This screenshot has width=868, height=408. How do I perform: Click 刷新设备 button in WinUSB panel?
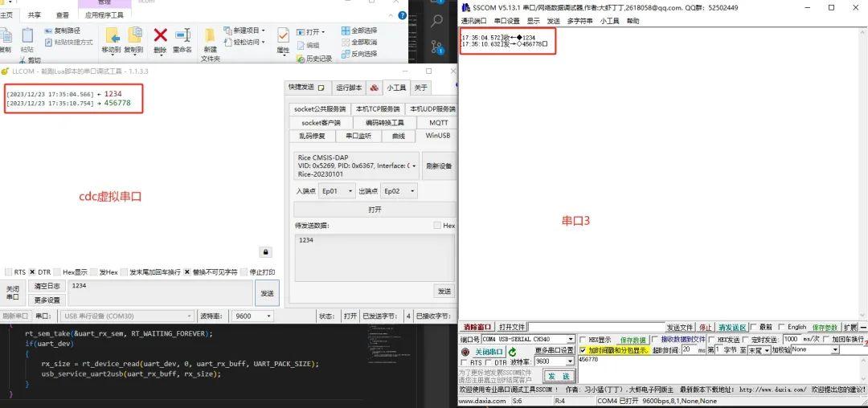[x=439, y=166]
